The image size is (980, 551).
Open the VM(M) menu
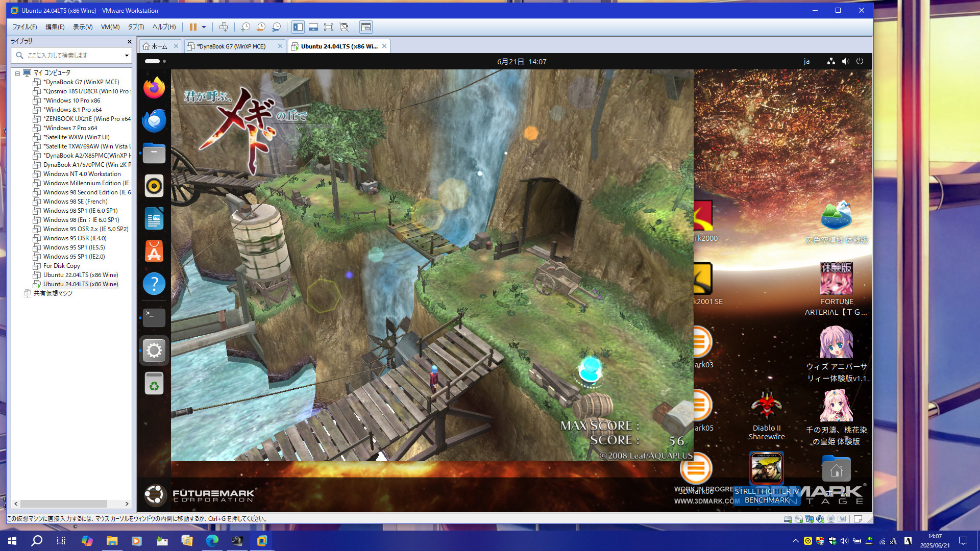pos(110,27)
